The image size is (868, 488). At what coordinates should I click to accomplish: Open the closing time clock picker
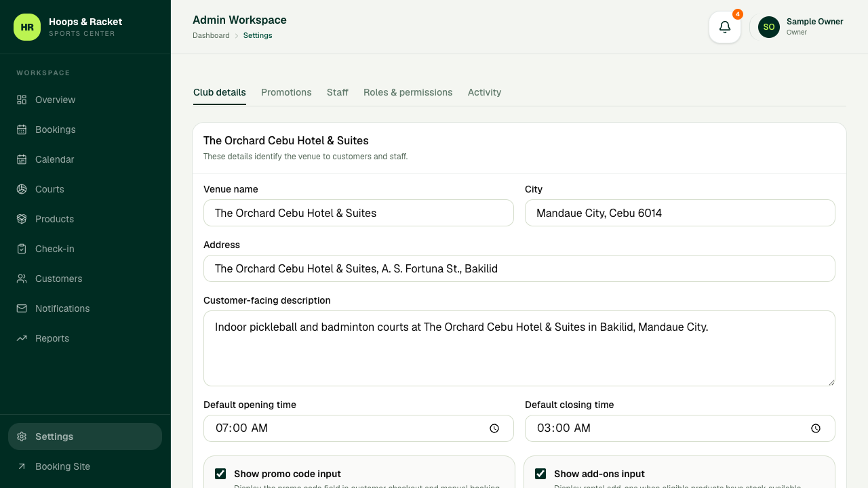pyautogui.click(x=816, y=428)
